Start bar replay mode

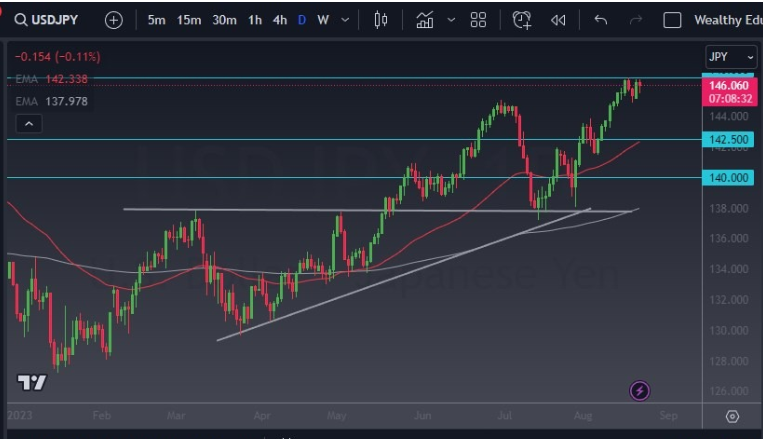tap(558, 20)
